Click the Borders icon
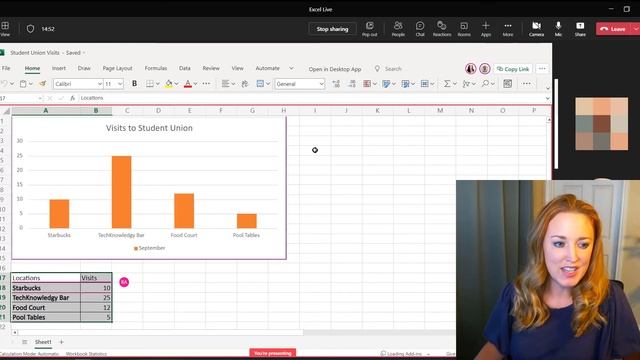The width and height of the screenshot is (640, 360). coord(150,84)
